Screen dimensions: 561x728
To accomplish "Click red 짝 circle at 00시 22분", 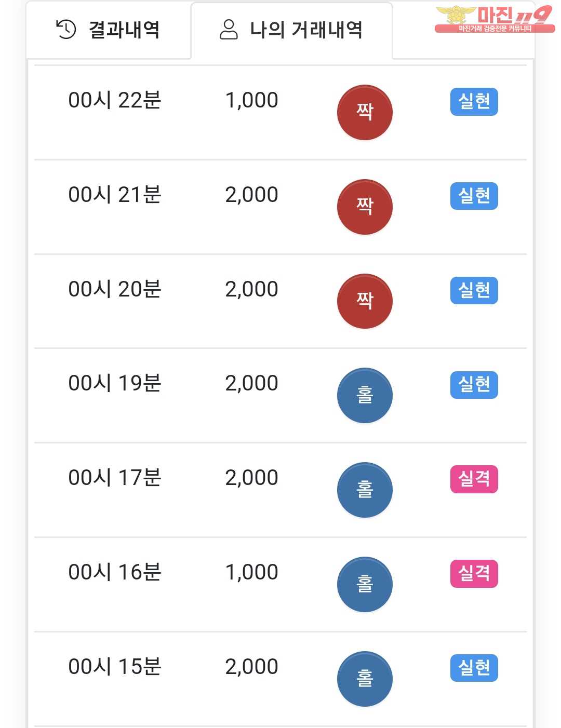I will 365,112.
